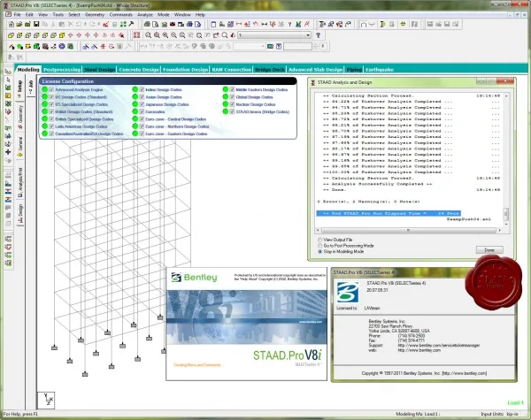Image resolution: width=531 pixels, height=420 pixels.
Task: Select Go to Post Processing Mode option
Action: click(x=319, y=246)
